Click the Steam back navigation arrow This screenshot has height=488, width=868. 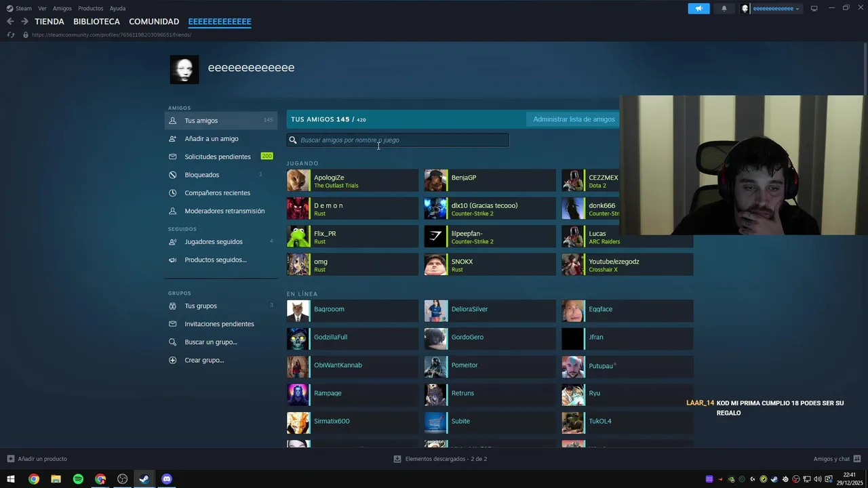click(x=10, y=22)
